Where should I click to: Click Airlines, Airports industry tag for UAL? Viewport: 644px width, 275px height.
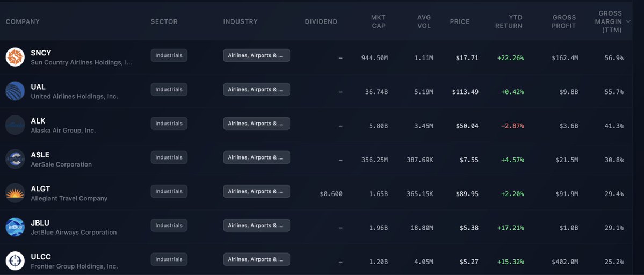coord(256,90)
